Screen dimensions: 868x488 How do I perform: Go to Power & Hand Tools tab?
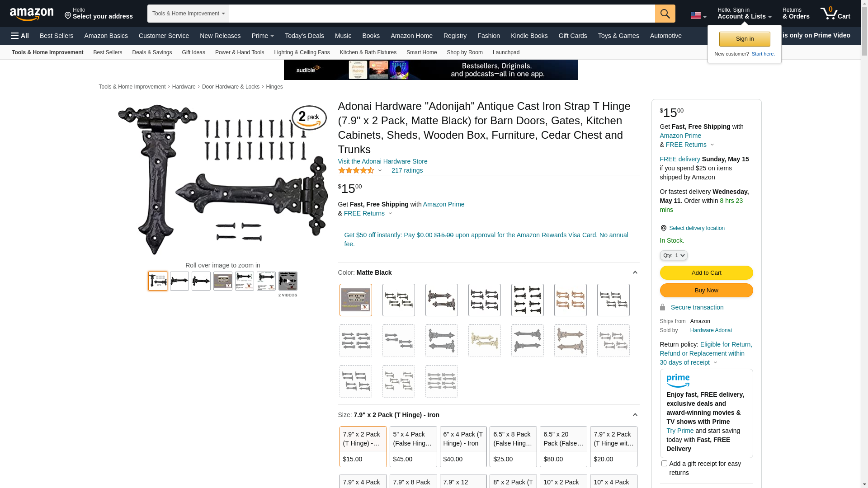click(x=240, y=52)
